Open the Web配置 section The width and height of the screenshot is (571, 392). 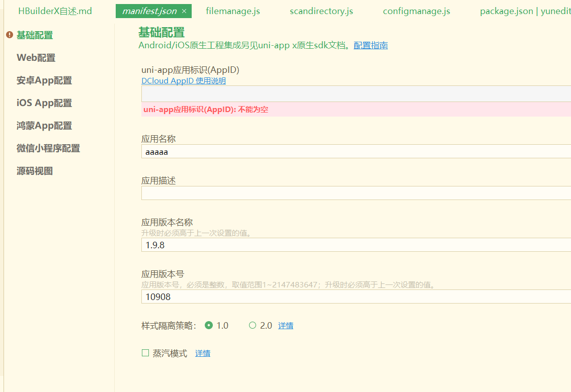tap(36, 58)
